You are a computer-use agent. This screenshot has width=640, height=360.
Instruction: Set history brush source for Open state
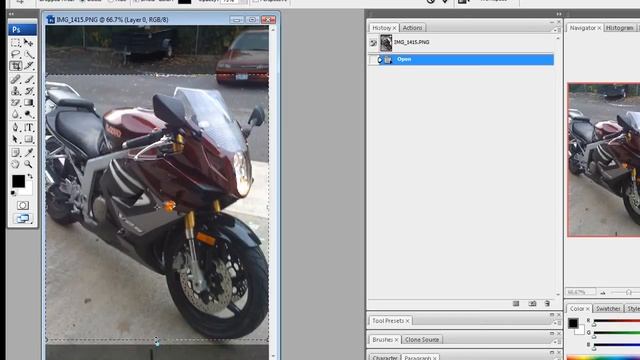point(373,60)
